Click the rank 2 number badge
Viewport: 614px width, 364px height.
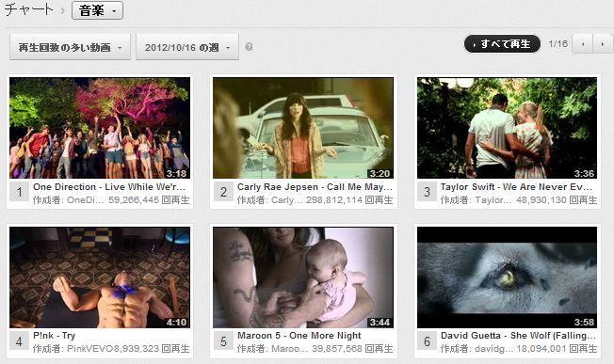[223, 192]
